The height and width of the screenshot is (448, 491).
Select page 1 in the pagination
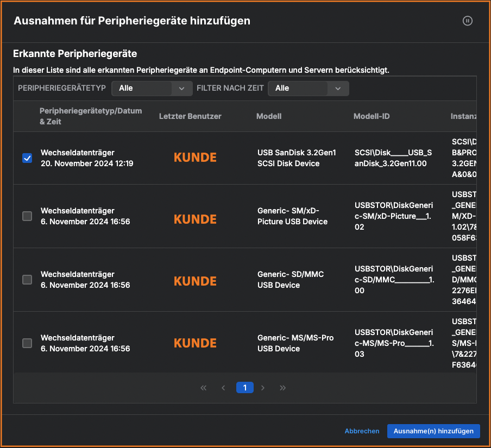(244, 388)
